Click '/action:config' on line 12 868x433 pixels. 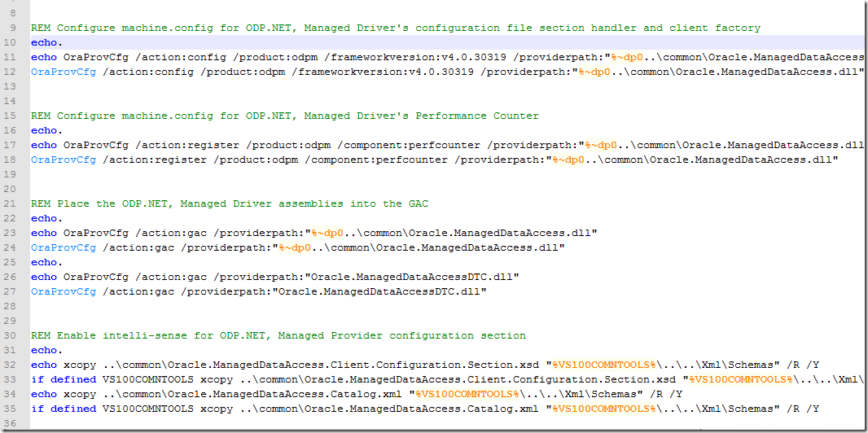pyautogui.click(x=148, y=72)
